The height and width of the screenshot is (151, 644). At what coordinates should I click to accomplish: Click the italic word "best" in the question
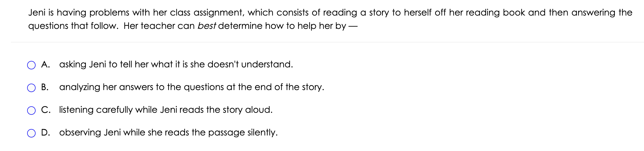(x=206, y=26)
